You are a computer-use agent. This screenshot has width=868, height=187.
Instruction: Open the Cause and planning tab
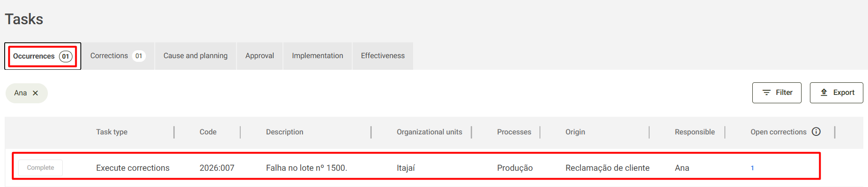click(196, 56)
